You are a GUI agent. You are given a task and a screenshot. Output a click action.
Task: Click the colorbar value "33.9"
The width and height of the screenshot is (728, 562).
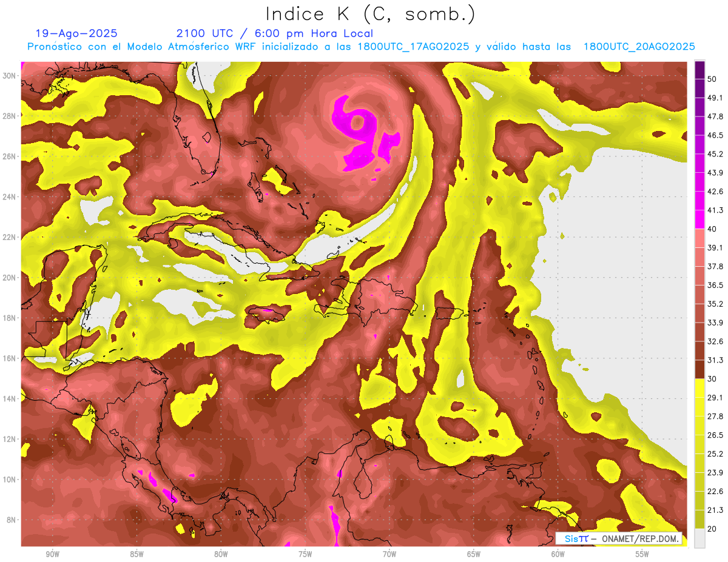pos(715,323)
